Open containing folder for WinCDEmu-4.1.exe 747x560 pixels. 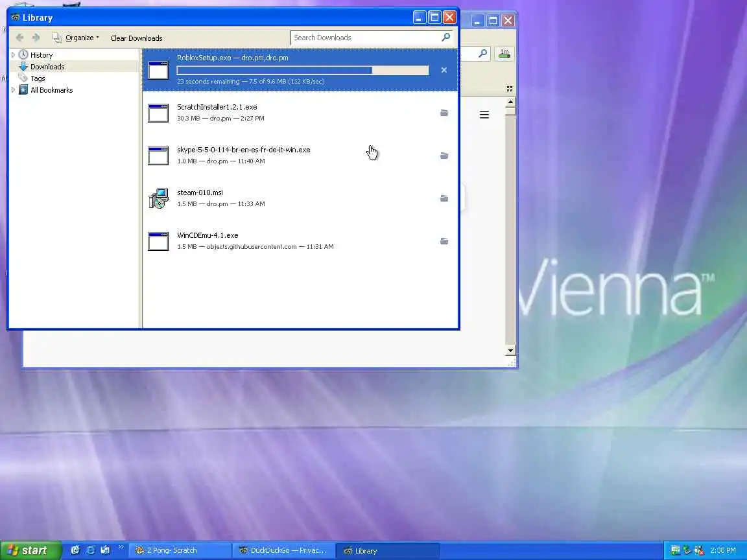click(444, 241)
